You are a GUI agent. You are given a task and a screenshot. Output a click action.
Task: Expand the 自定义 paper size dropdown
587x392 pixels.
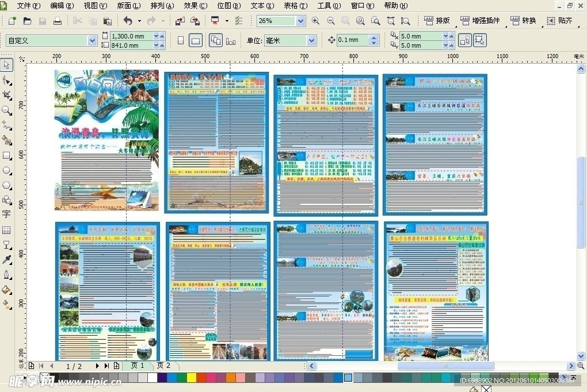[x=92, y=41]
